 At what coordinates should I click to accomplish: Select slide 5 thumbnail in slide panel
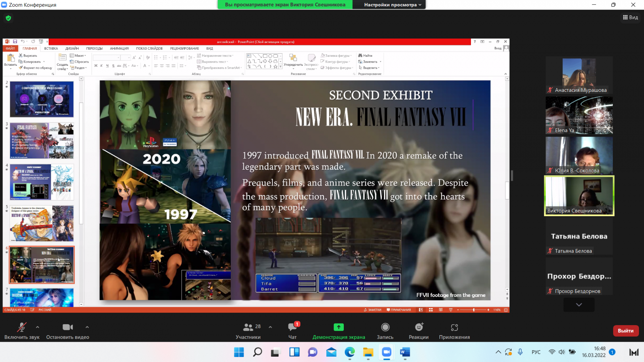click(42, 223)
